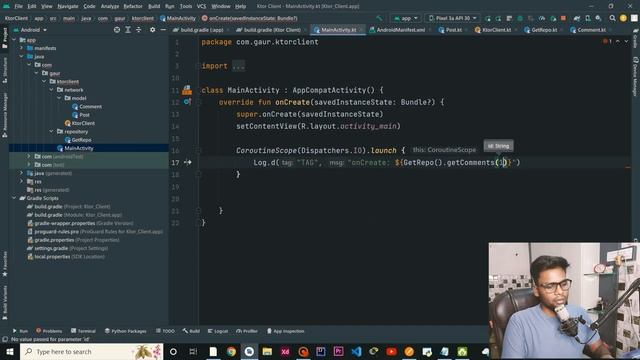The width and height of the screenshot is (640, 360).
Task: Open Premiere Pro from the taskbar
Action: tap(338, 351)
